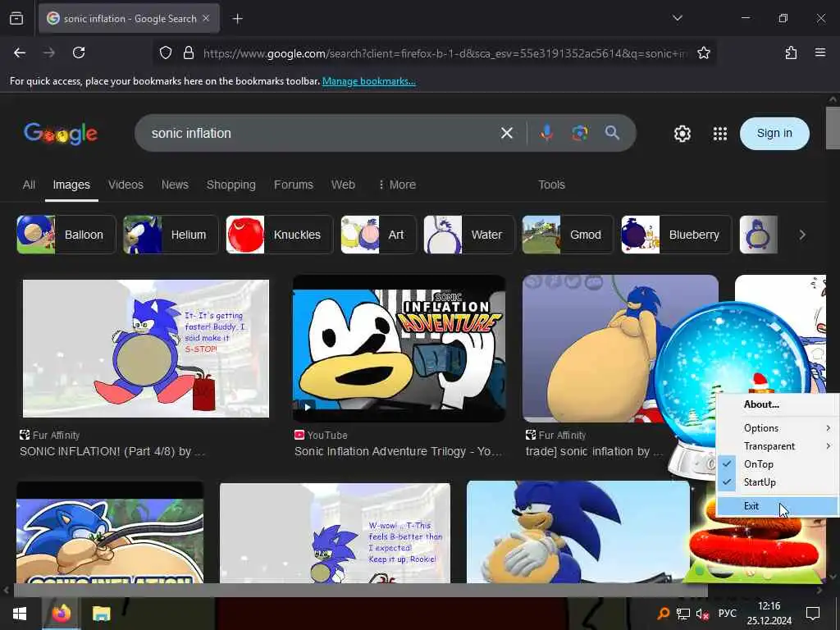Screen dimensions: 840x630
Task: Search by image with Lens icon
Action: 579,133
